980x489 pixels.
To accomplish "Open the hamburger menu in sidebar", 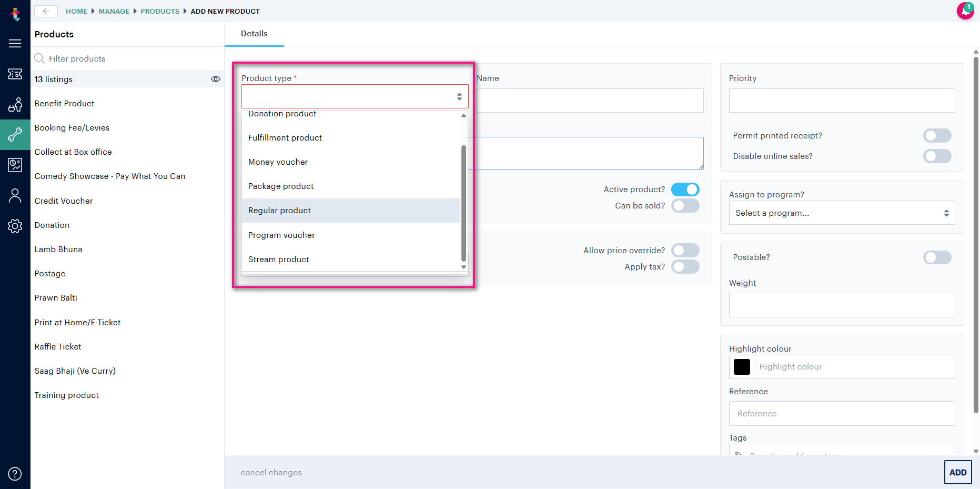I will click(x=15, y=44).
